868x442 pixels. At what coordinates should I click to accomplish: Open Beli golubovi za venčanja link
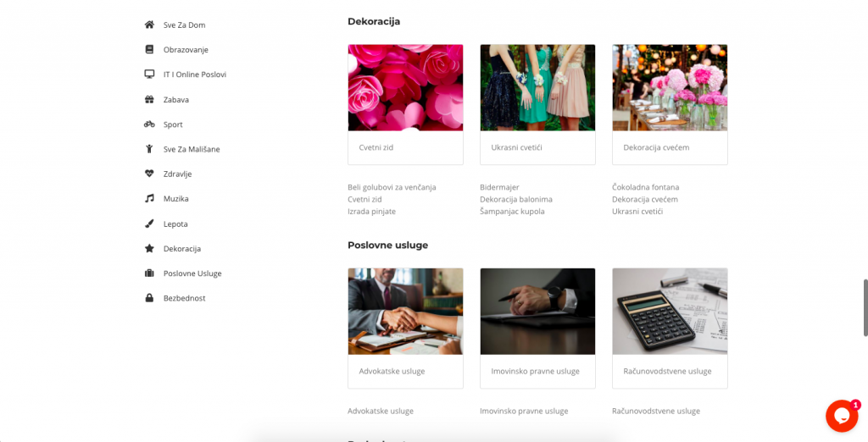pos(392,187)
